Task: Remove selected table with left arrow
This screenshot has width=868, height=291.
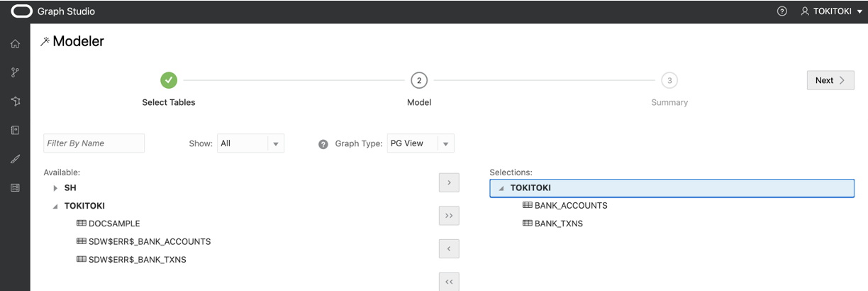Action: point(449,248)
